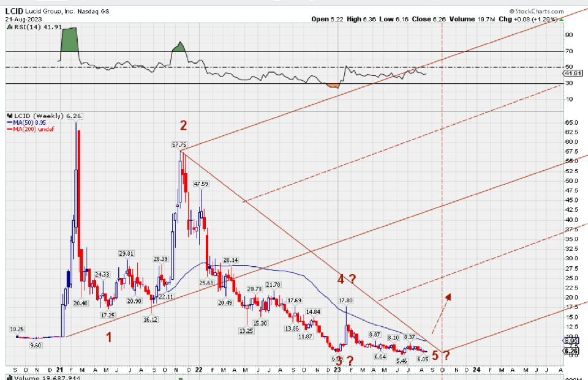Click the volume bars icon beside Volume 19,687,914
The height and width of the screenshot is (380, 588).
[x=10, y=378]
